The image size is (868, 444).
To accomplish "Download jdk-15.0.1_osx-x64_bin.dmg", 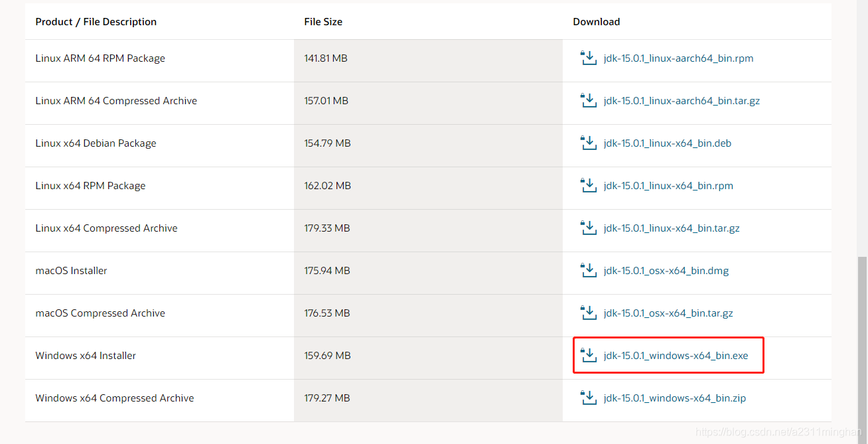I will tap(666, 271).
